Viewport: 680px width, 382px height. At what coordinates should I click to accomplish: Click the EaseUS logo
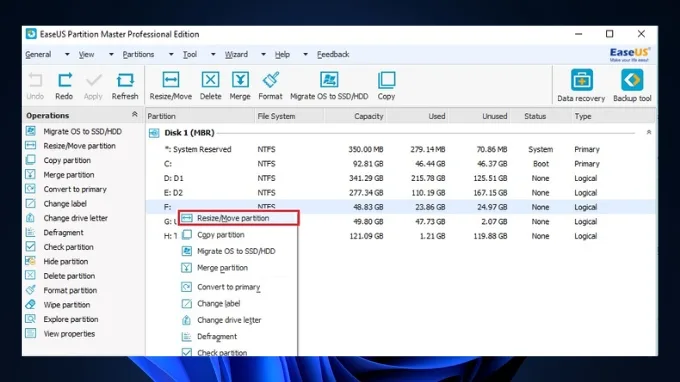(629, 55)
